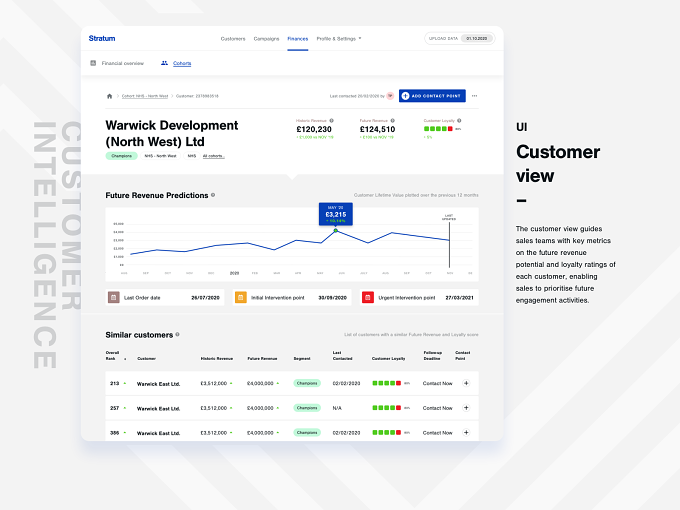
Task: Click Champions tag in rank 213 row
Action: pyautogui.click(x=307, y=383)
